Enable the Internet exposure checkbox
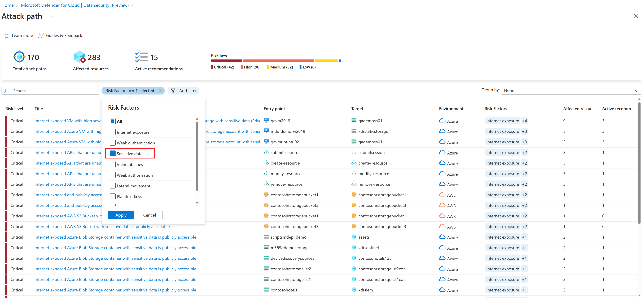The width and height of the screenshot is (644, 301). pyautogui.click(x=112, y=132)
